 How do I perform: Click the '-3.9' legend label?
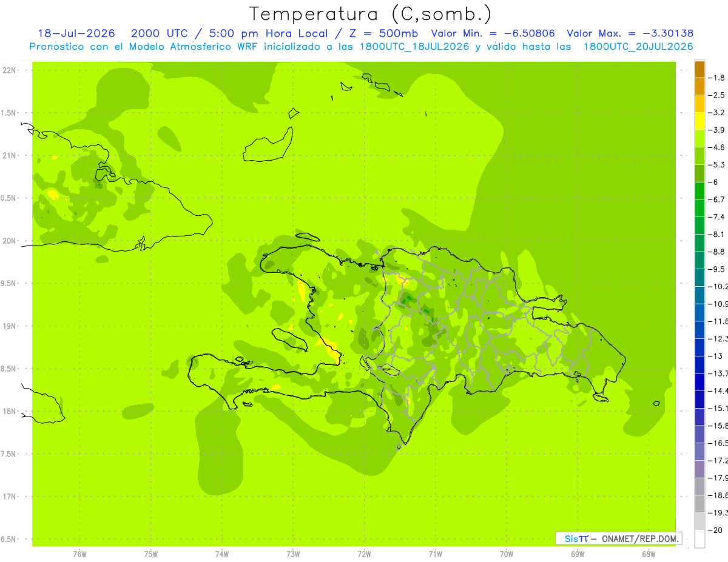point(716,130)
